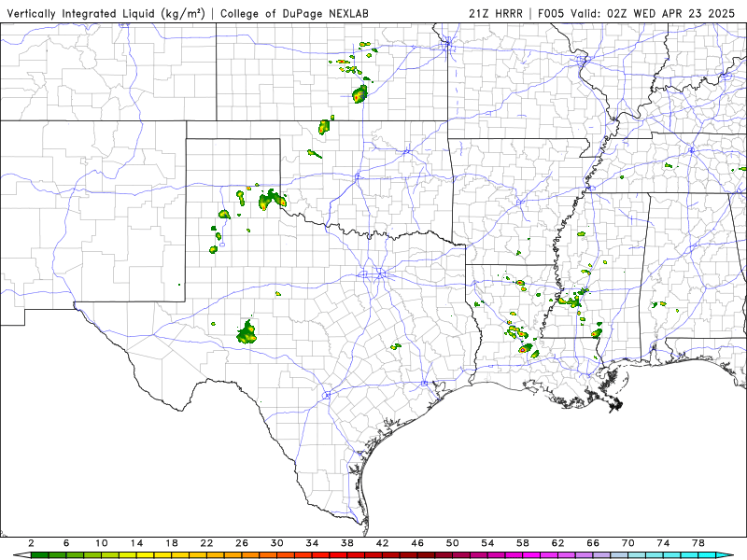Click the color scale label '26'
Screen dimensions: 747x560
[242, 543]
